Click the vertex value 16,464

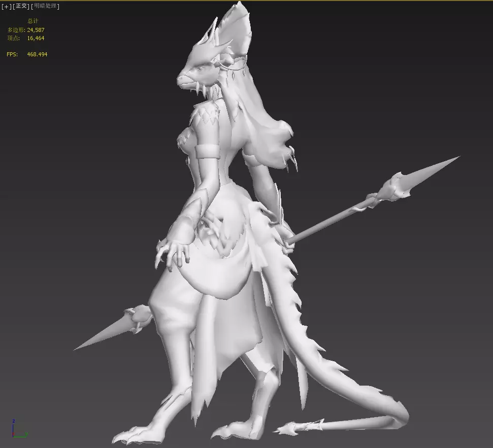(x=36, y=38)
